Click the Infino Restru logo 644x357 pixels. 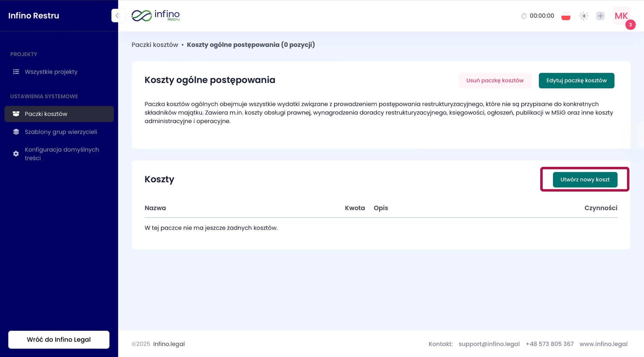(x=156, y=15)
